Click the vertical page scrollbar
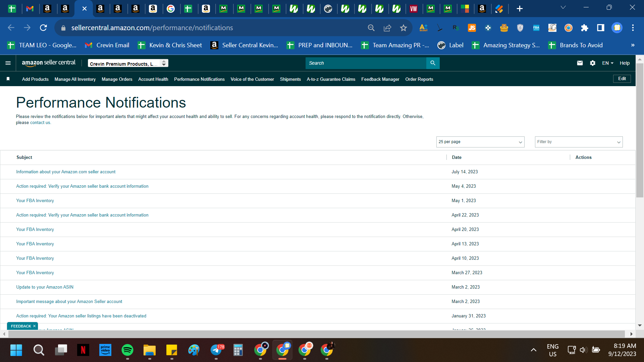The image size is (644, 362). (640, 131)
